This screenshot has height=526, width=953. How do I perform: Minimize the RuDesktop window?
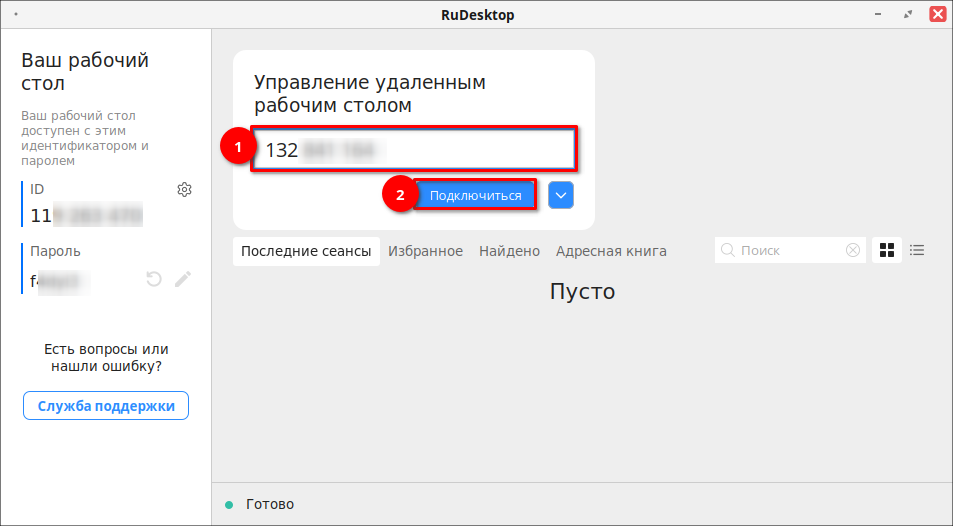879,14
